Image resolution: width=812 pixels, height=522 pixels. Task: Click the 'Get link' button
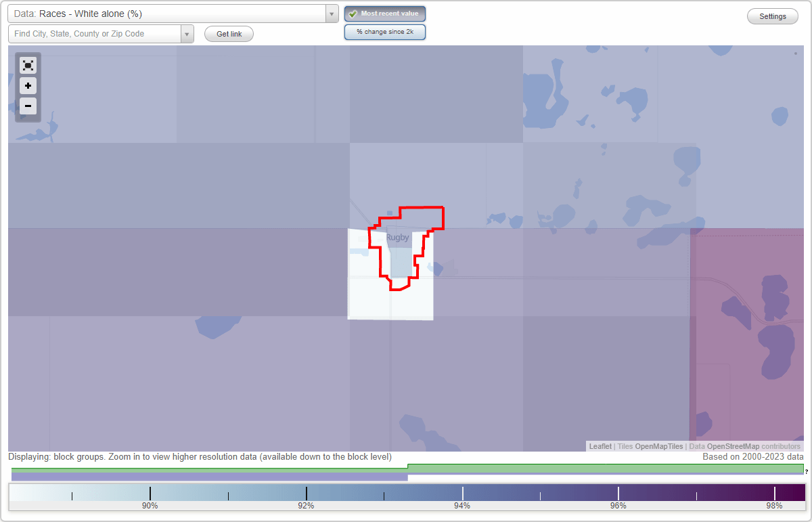pos(228,33)
